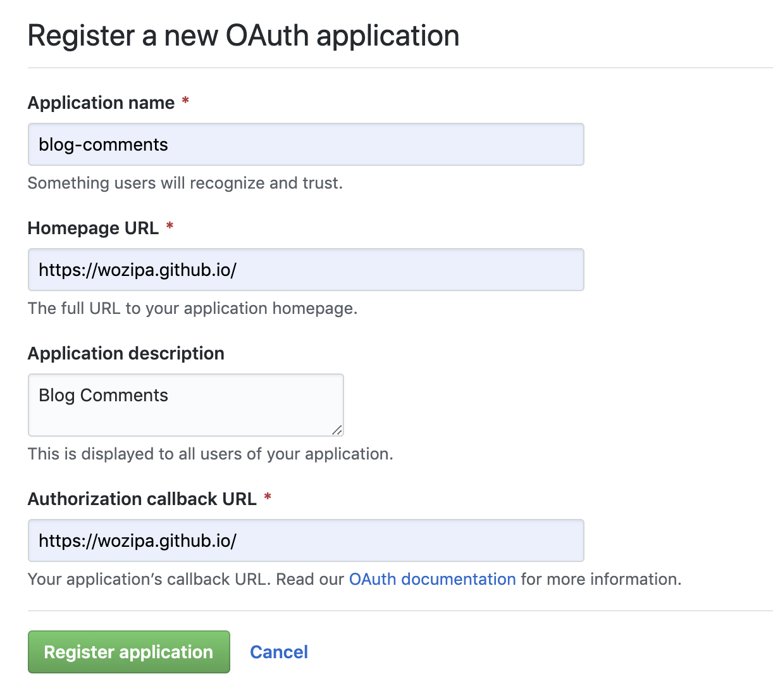Screen dimensions: 773x700
Task: Click the red asterisk beside Application name
Action: (185, 101)
